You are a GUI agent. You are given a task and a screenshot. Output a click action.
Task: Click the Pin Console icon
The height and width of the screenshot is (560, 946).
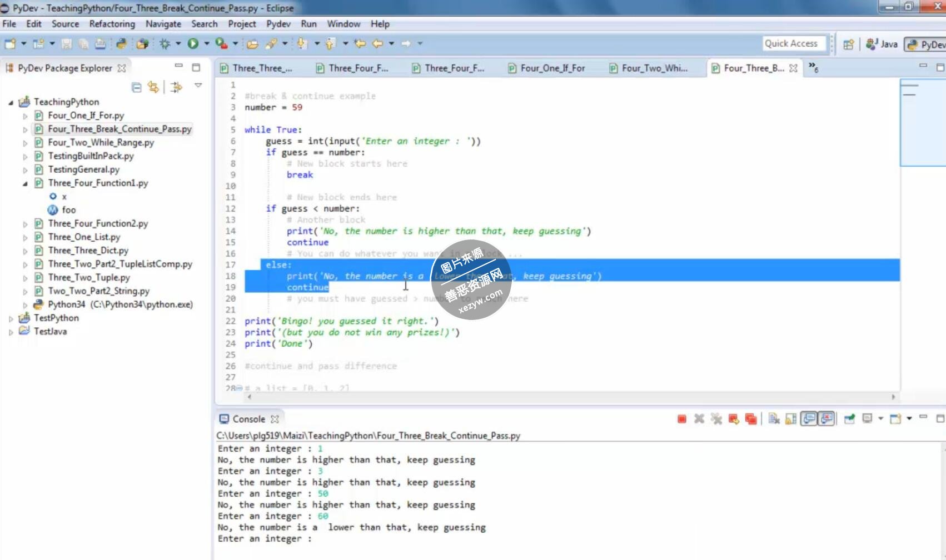[x=849, y=419]
